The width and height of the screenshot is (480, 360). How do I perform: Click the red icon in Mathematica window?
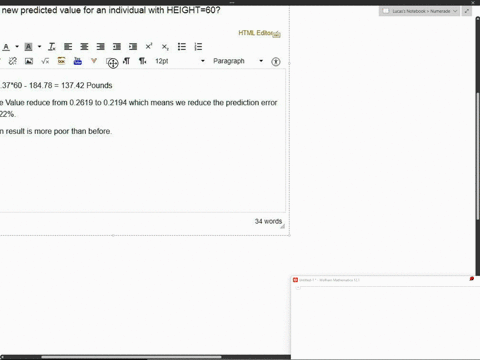click(x=472, y=279)
